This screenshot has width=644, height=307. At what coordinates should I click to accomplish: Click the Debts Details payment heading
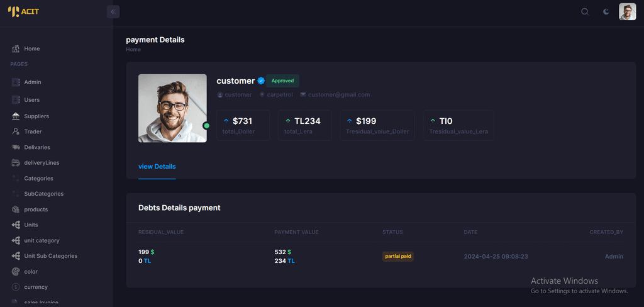(x=179, y=208)
